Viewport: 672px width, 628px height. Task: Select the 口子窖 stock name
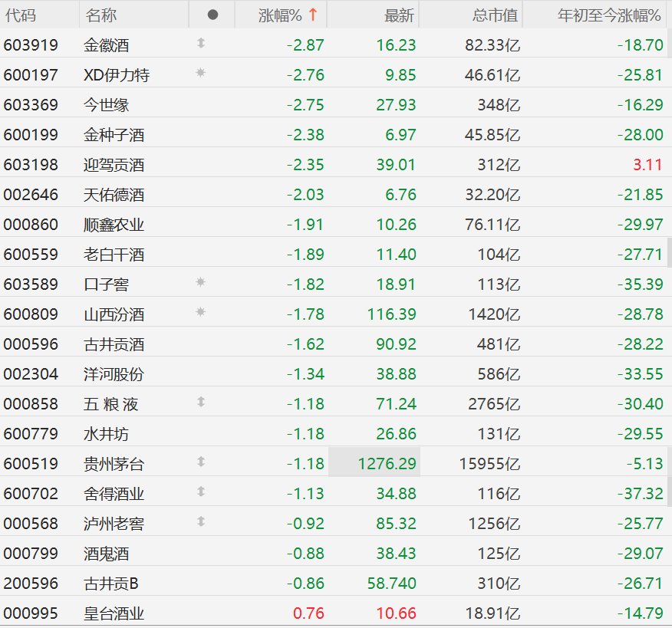pos(107,284)
